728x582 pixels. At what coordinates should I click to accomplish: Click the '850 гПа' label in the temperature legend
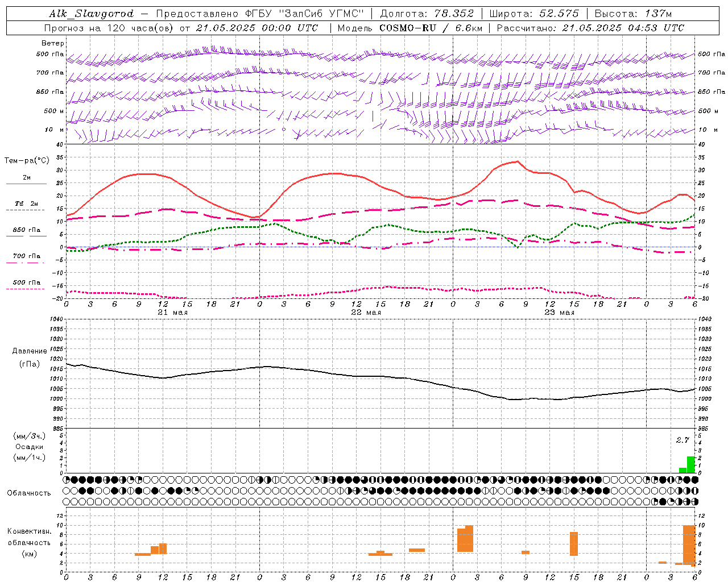(x=27, y=230)
